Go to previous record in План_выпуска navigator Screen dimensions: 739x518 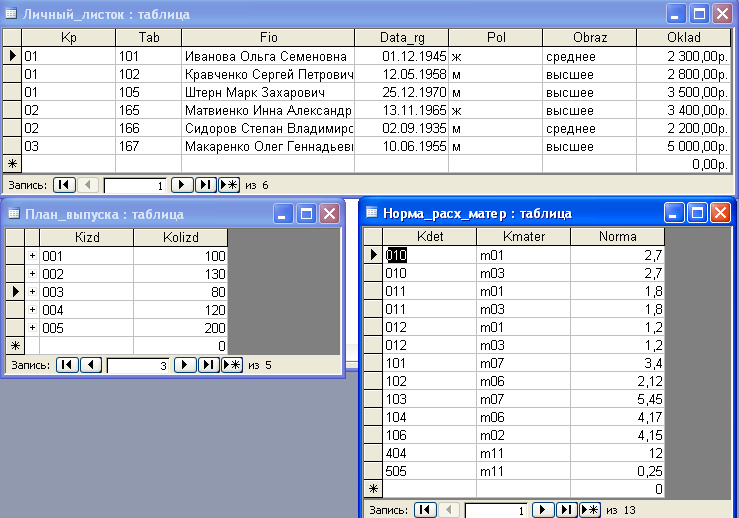[x=91, y=365]
